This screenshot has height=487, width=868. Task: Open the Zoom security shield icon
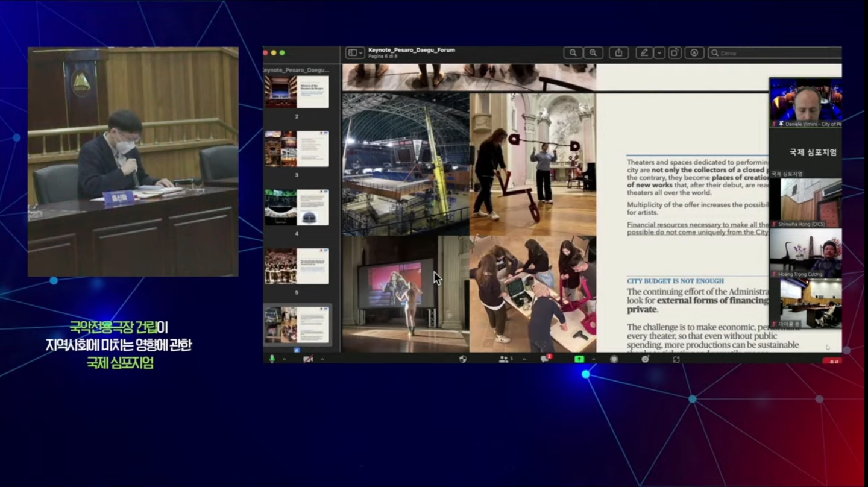tap(463, 359)
